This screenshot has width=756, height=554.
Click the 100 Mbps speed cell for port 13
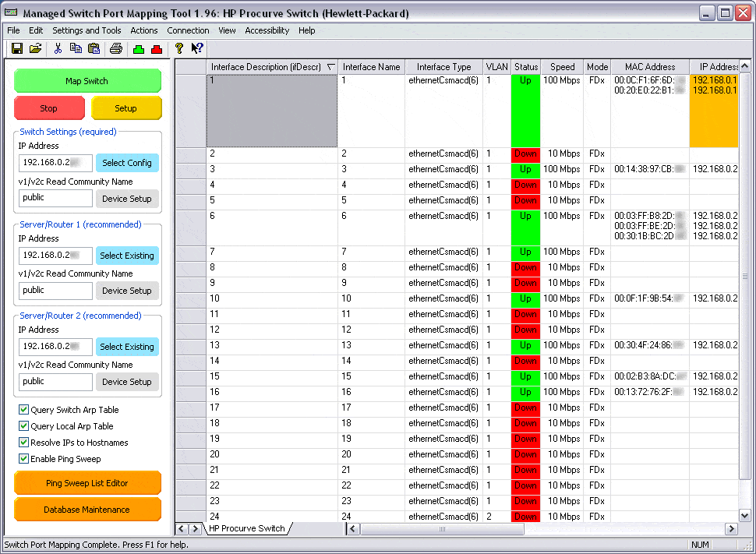(562, 345)
